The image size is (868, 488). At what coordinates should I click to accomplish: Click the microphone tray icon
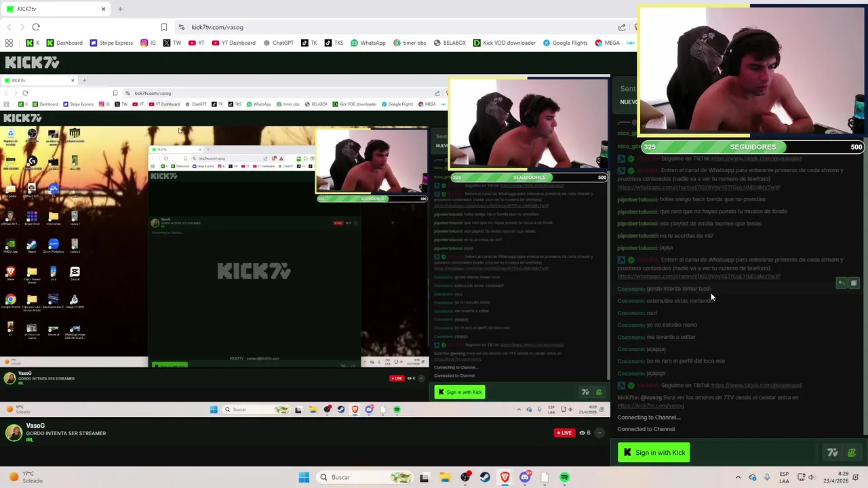tap(767, 477)
